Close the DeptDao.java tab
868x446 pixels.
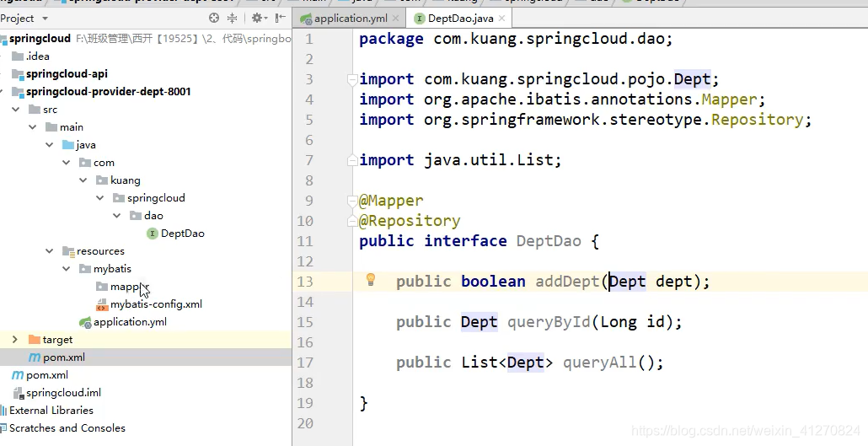click(x=501, y=19)
